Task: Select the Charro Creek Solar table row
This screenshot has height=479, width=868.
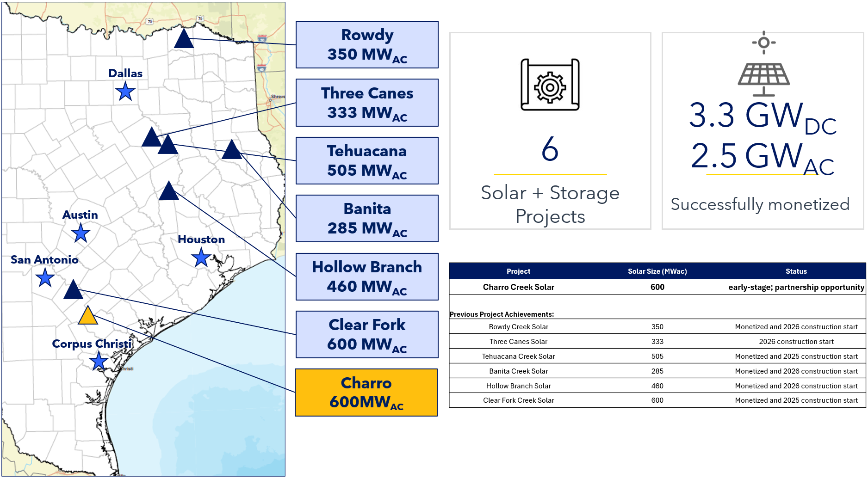Action: pos(657,287)
